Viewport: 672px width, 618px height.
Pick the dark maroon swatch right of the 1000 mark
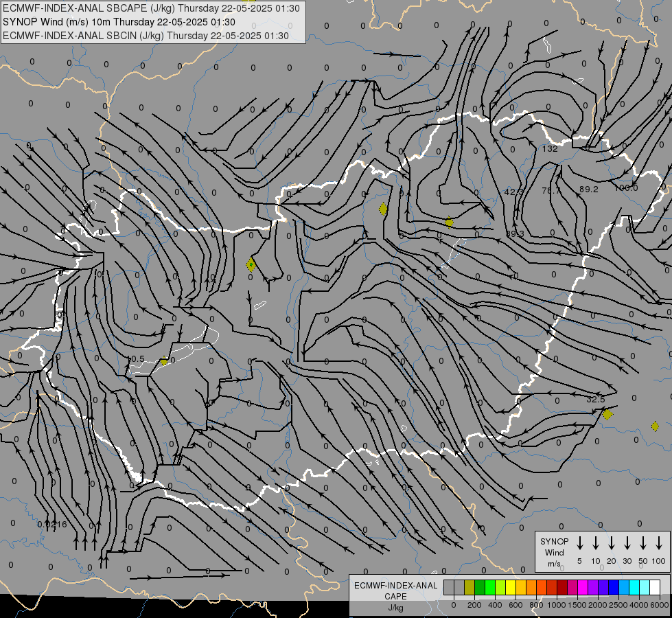[x=562, y=588]
